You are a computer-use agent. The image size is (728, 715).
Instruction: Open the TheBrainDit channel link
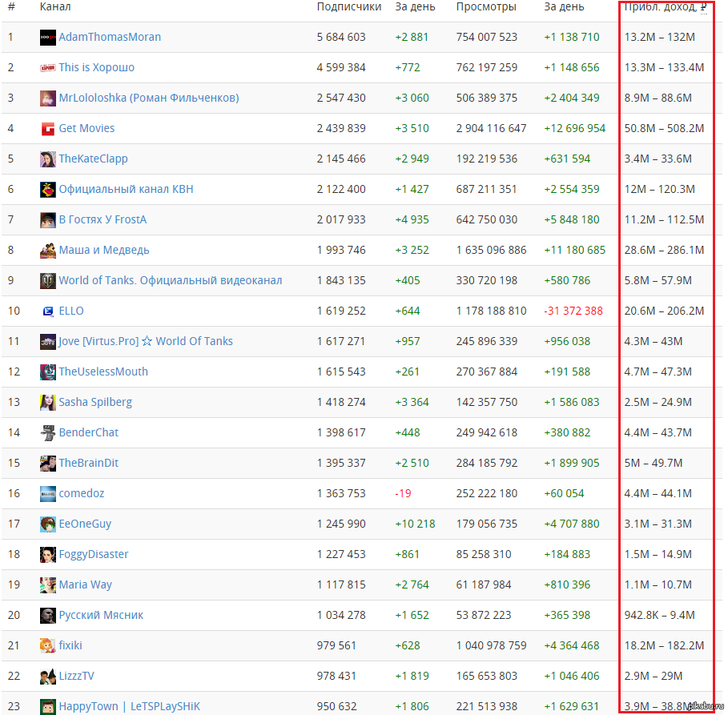point(89,463)
